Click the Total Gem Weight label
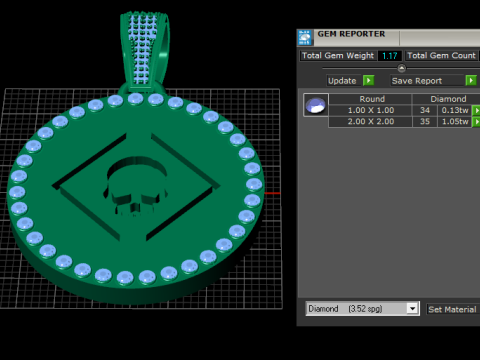The width and height of the screenshot is (480, 360). pyautogui.click(x=338, y=55)
